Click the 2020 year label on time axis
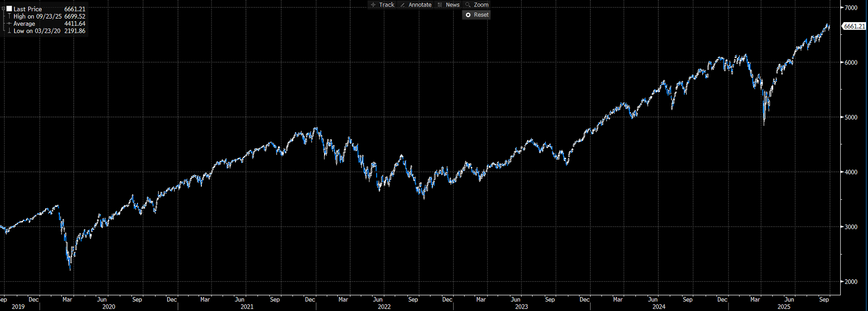Screen dimensions: 868x311 109,306
